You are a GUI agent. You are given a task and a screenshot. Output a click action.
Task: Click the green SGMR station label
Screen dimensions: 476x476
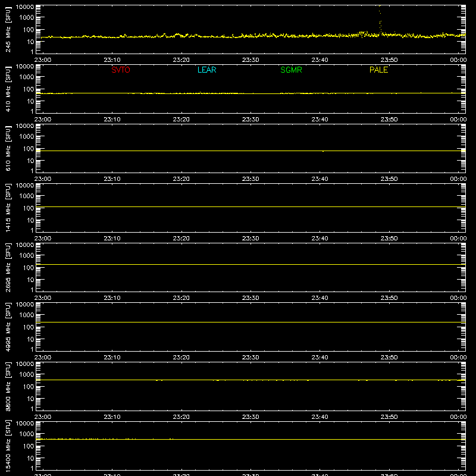[291, 70]
